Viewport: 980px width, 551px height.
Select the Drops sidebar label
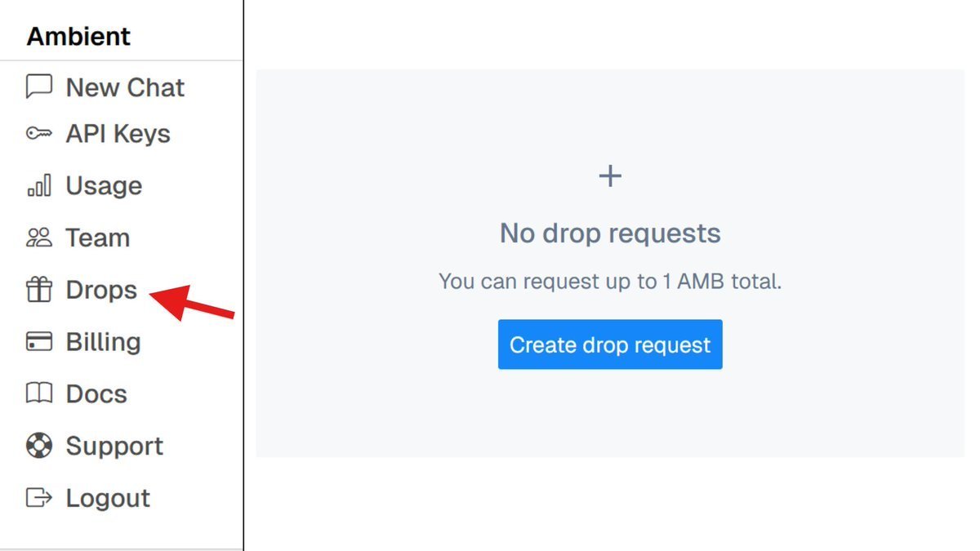pos(101,290)
